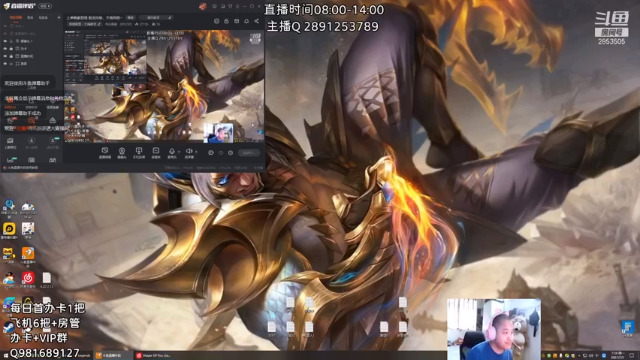The image size is (640, 360).
Task: Click the share icon above preview
Action: click(256, 21)
